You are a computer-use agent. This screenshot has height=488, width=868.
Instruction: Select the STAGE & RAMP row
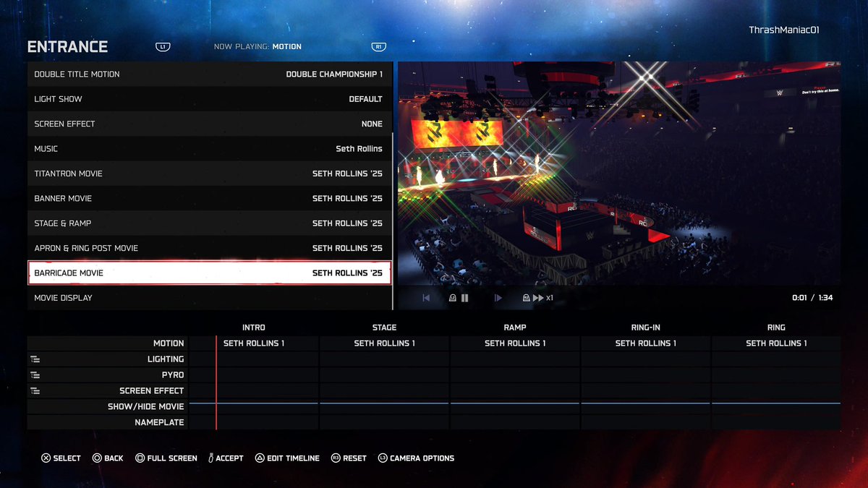tap(209, 223)
